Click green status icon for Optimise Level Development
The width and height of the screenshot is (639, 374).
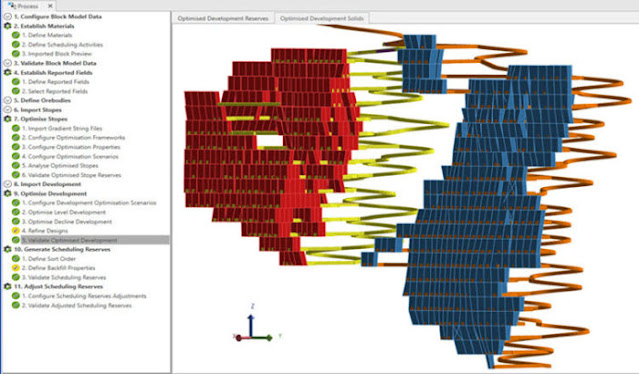(x=16, y=212)
